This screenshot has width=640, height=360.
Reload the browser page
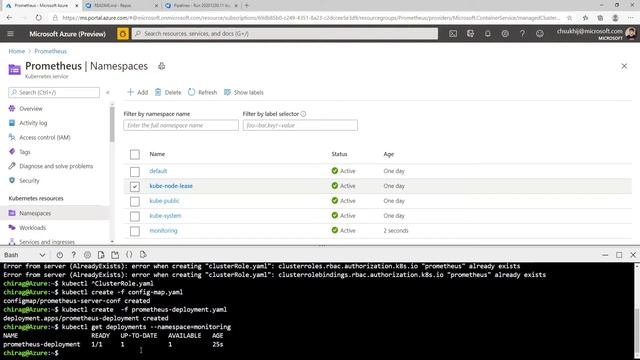coord(38,18)
